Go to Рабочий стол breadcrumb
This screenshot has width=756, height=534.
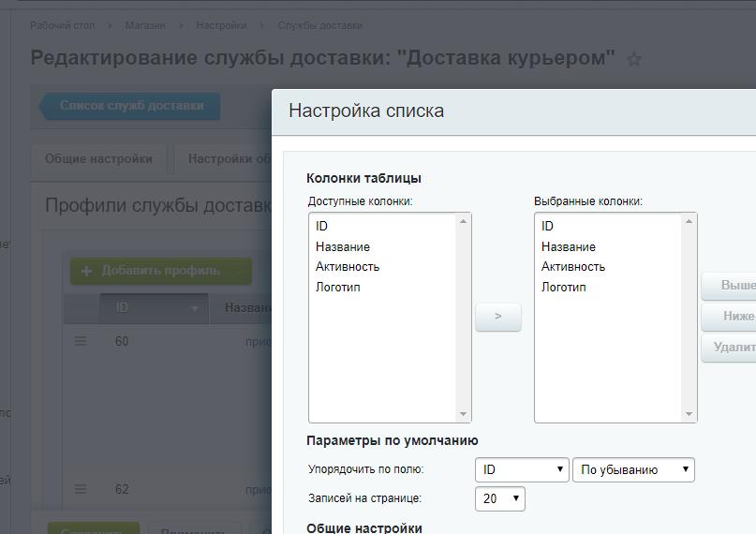pyautogui.click(x=63, y=25)
